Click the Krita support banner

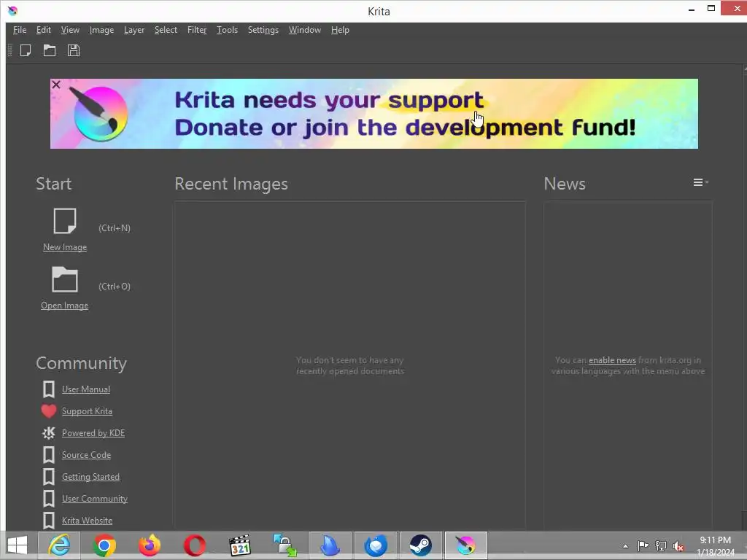374,114
